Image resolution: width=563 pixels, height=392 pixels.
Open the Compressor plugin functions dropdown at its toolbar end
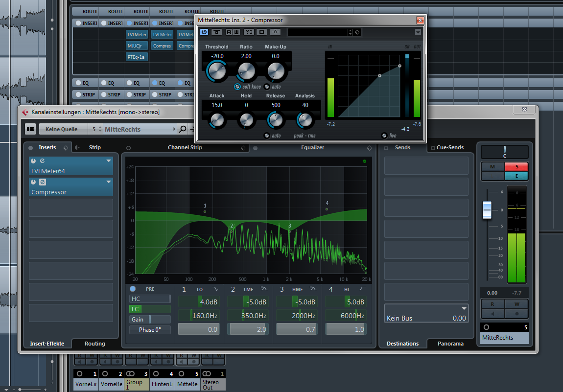click(x=418, y=32)
